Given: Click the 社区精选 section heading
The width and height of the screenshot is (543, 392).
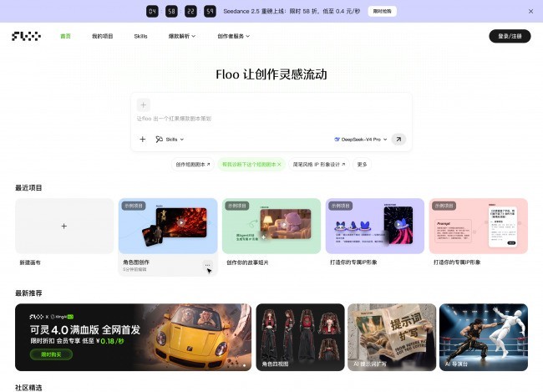Looking at the screenshot, I should pyautogui.click(x=28, y=388).
